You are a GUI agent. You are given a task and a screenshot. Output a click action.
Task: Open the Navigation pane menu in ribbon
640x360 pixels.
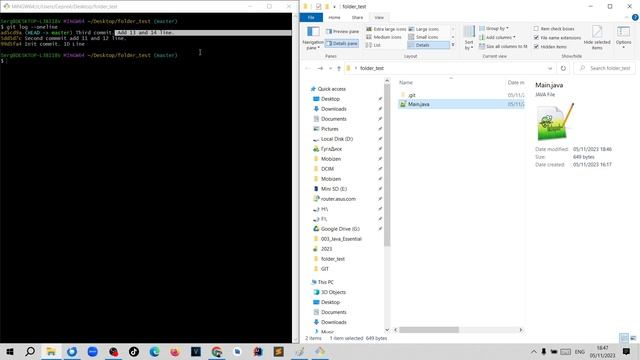313,38
